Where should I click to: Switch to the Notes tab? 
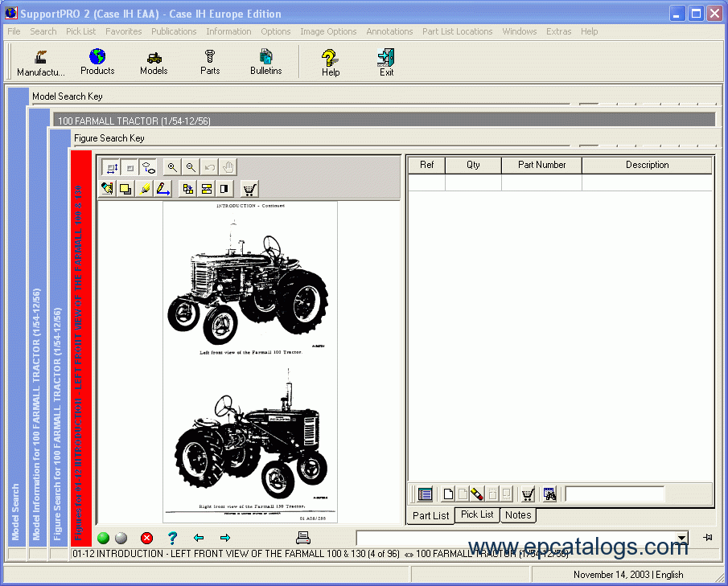pos(518,515)
